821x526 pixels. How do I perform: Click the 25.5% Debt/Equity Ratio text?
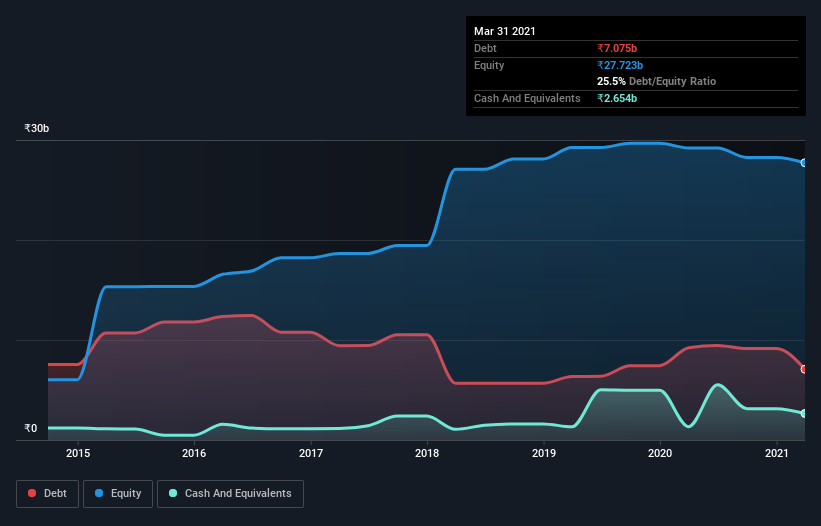pos(657,81)
